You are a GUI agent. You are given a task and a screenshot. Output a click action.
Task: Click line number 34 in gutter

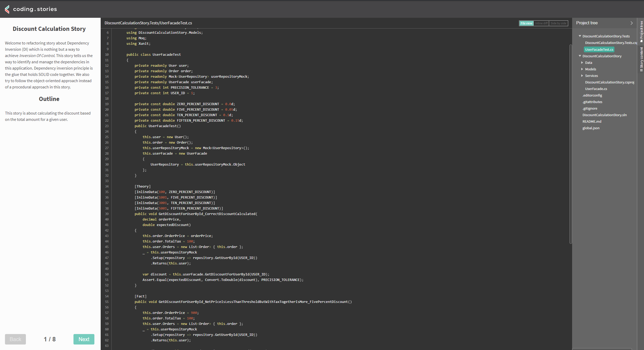tap(107, 186)
